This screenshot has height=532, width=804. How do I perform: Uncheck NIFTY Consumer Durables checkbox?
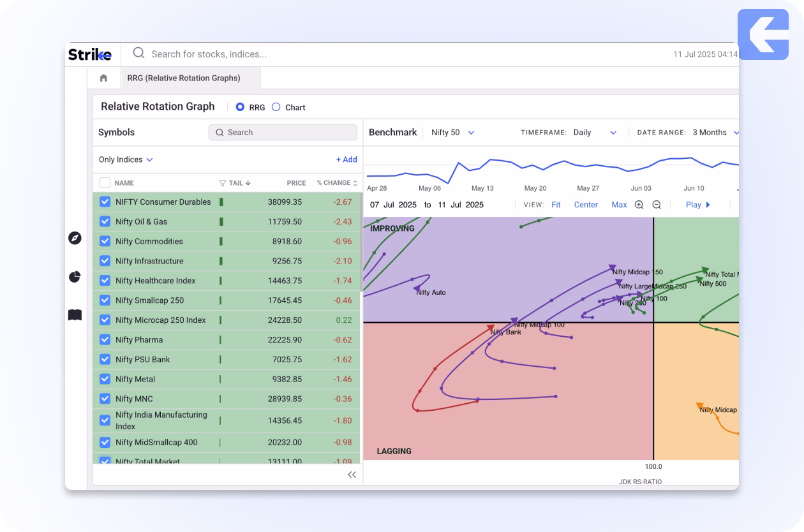click(x=105, y=202)
